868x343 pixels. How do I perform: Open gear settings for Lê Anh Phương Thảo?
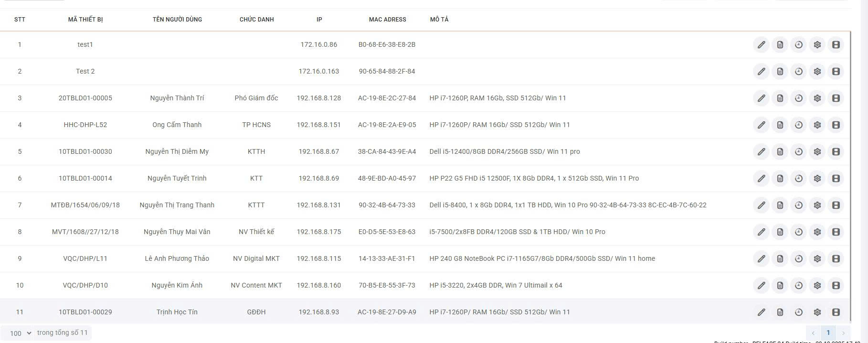point(817,259)
